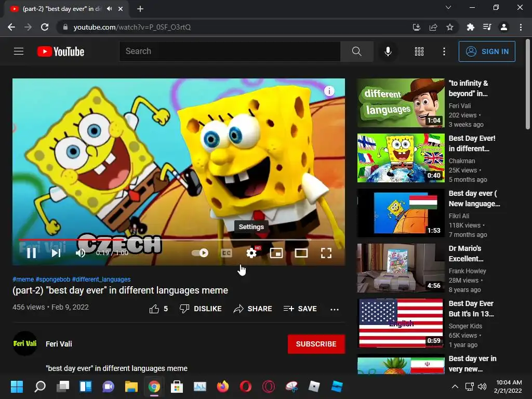
Task: Click the search magnifier button
Action: [356, 51]
